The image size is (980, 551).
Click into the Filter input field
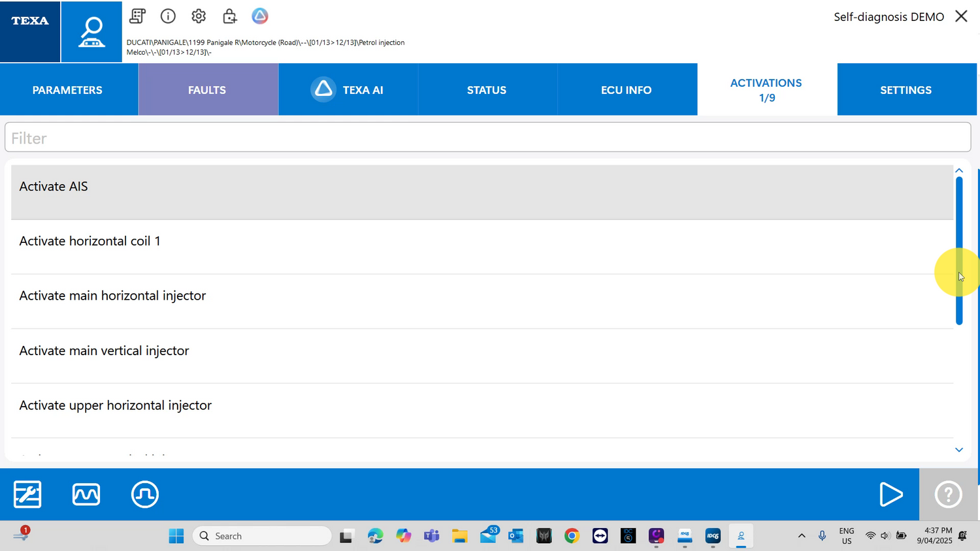(x=487, y=138)
